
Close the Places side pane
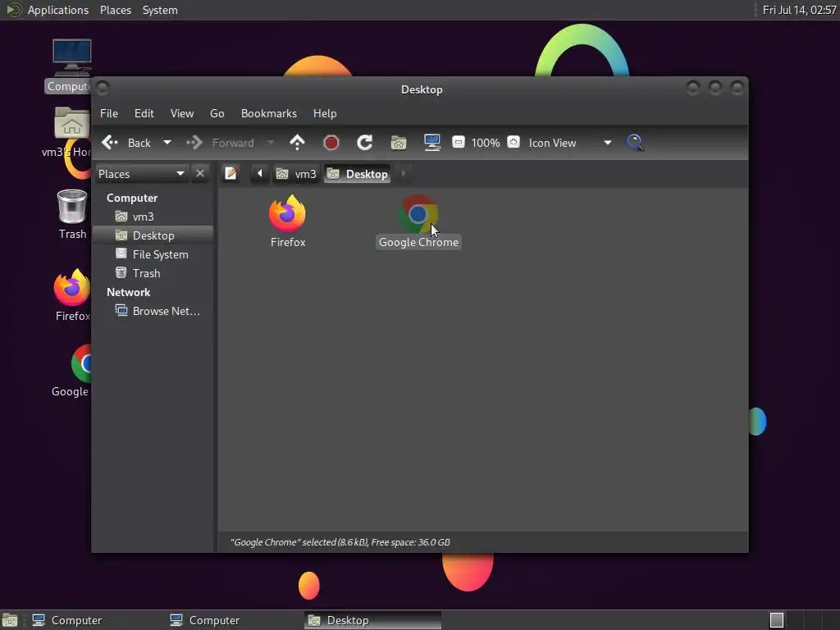tap(200, 174)
